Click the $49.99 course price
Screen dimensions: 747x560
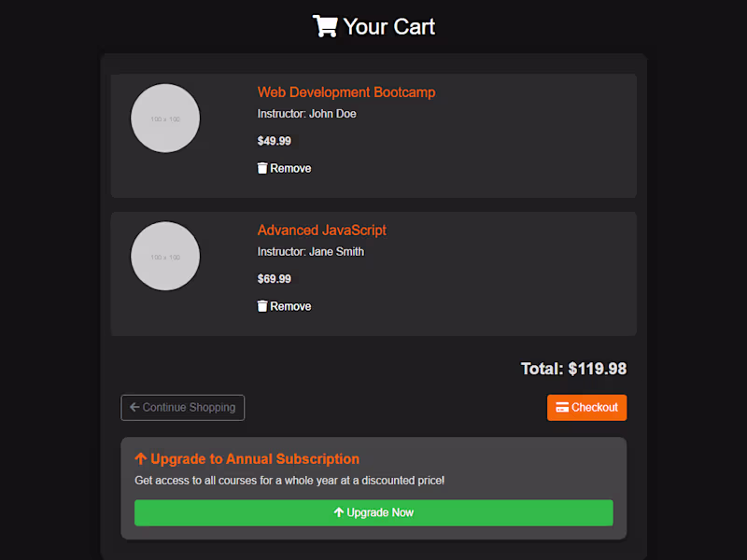[x=275, y=142]
